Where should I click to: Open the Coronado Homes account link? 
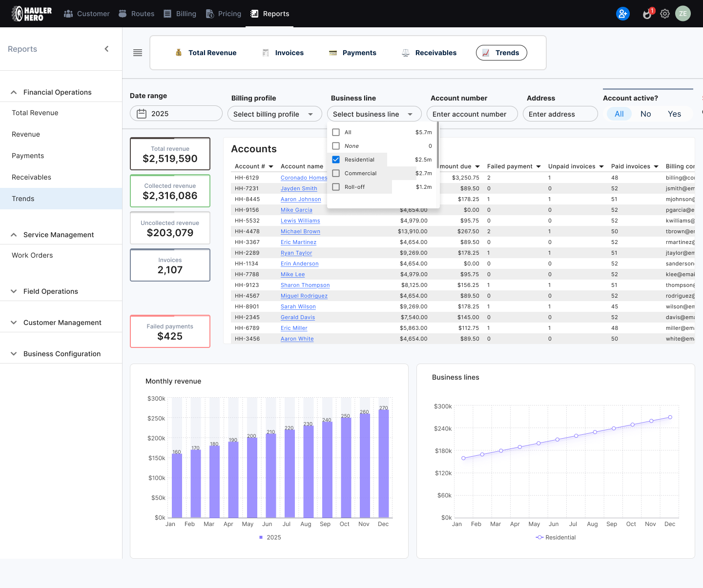tap(304, 178)
